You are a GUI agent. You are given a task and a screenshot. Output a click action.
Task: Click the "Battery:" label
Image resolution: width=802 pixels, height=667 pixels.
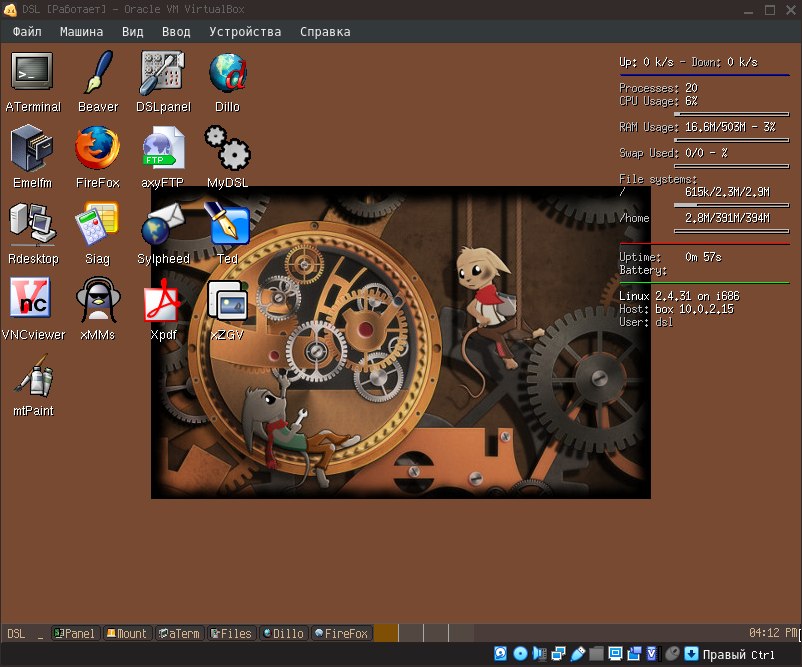[643, 270]
